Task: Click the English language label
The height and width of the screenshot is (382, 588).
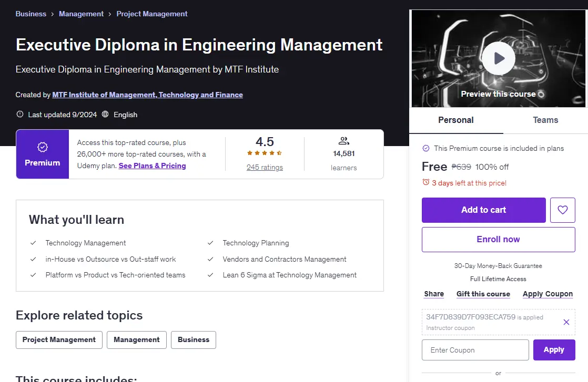Action: [126, 115]
